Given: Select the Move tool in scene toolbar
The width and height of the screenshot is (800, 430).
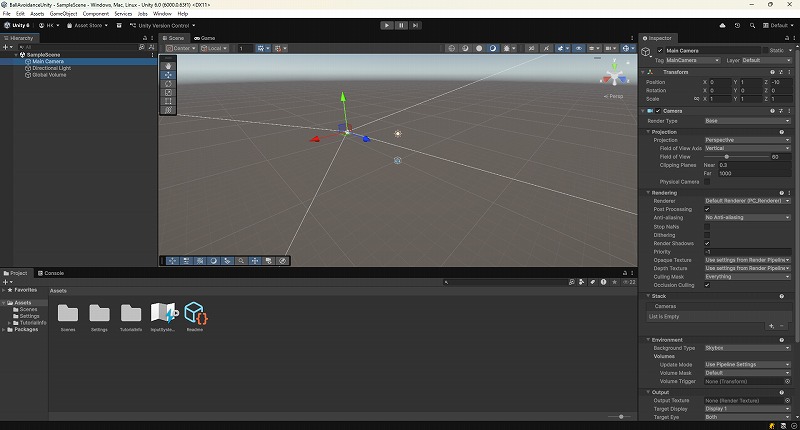Looking at the screenshot, I should (x=168, y=74).
